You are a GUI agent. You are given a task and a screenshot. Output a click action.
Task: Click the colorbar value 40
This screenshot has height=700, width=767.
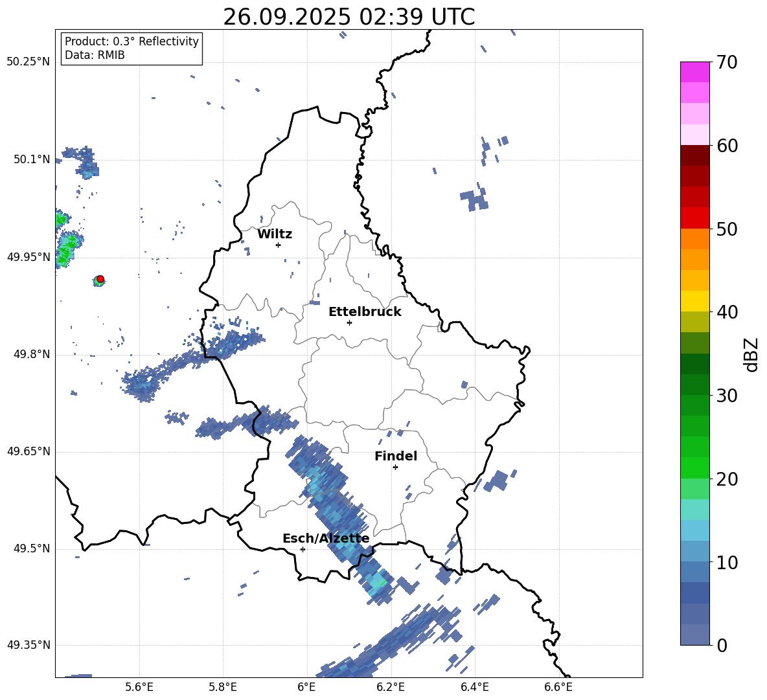pos(727,312)
